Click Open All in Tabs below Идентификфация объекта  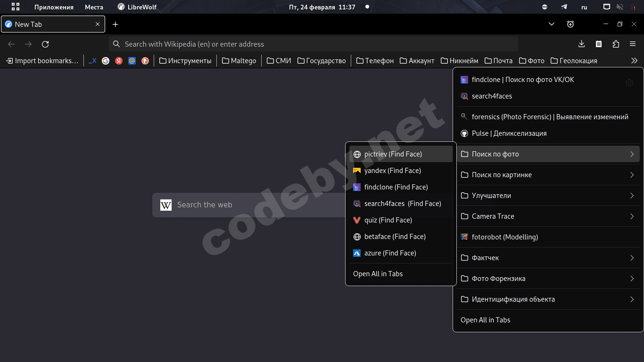[548, 320]
